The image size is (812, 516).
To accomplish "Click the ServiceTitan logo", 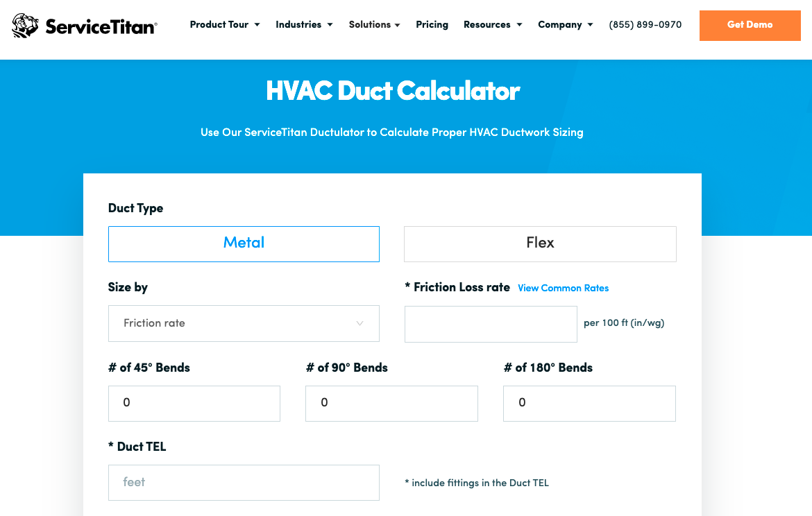I will (83, 25).
